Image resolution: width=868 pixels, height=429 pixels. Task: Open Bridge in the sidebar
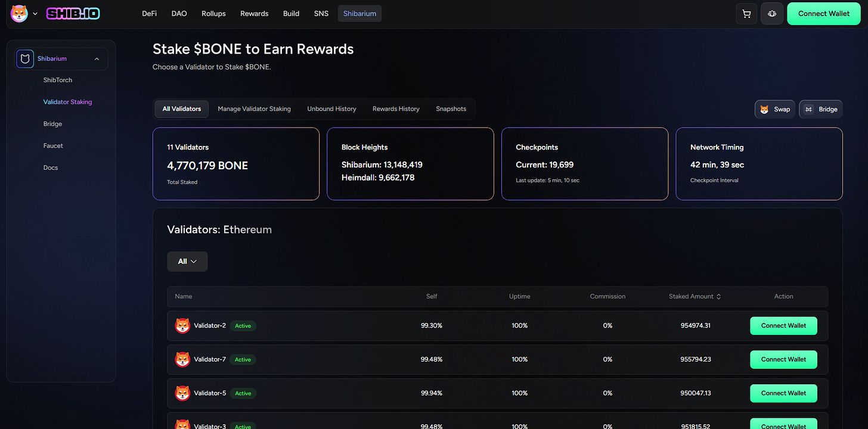[52, 124]
